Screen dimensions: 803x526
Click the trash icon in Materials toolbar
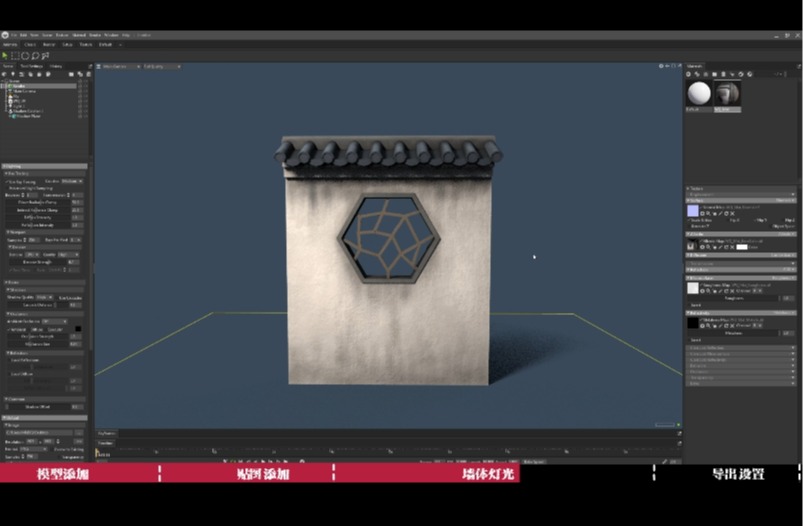coord(723,74)
